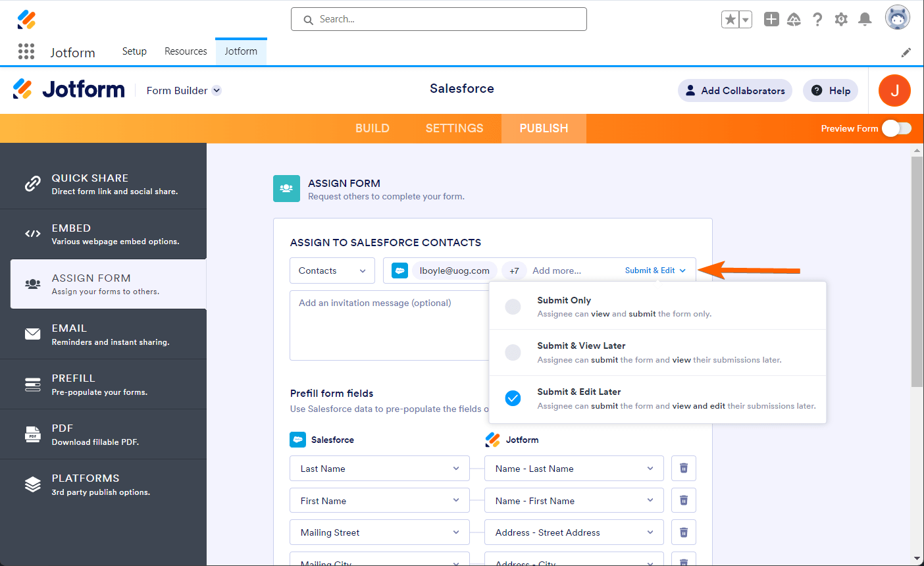Click the Add more contacts field

(x=557, y=270)
